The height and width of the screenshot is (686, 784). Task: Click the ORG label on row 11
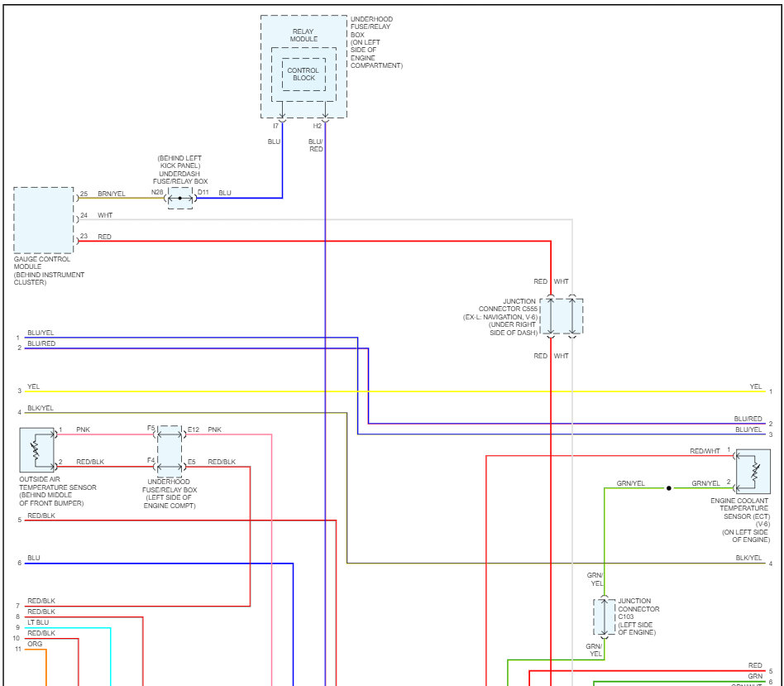[35, 644]
